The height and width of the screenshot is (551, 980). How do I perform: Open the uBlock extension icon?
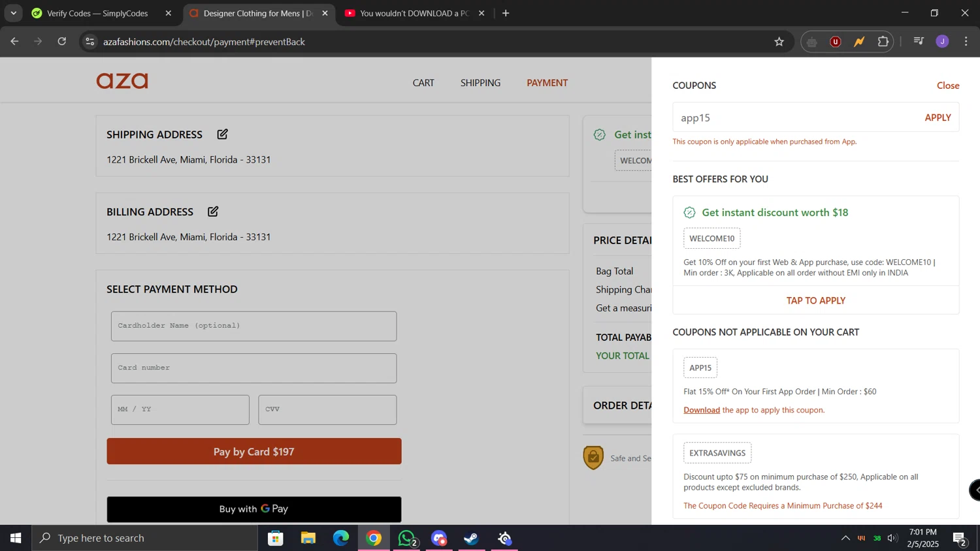pyautogui.click(x=836, y=42)
